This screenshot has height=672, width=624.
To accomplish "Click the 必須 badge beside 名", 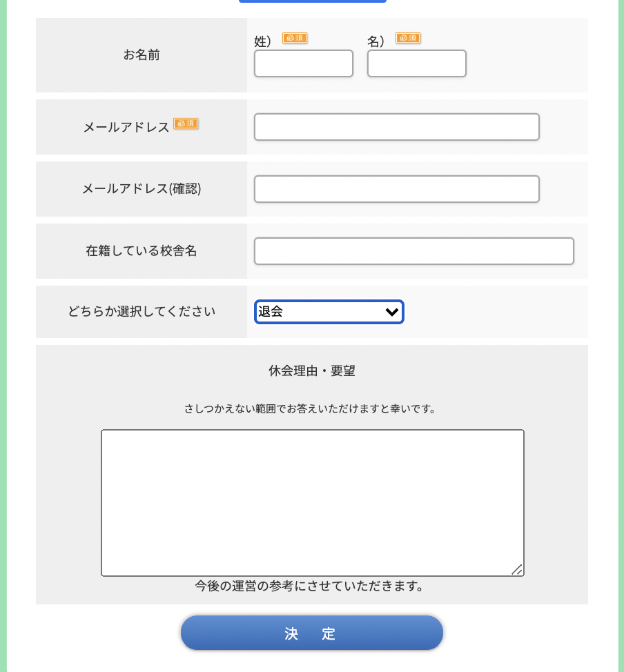I will pyautogui.click(x=408, y=38).
